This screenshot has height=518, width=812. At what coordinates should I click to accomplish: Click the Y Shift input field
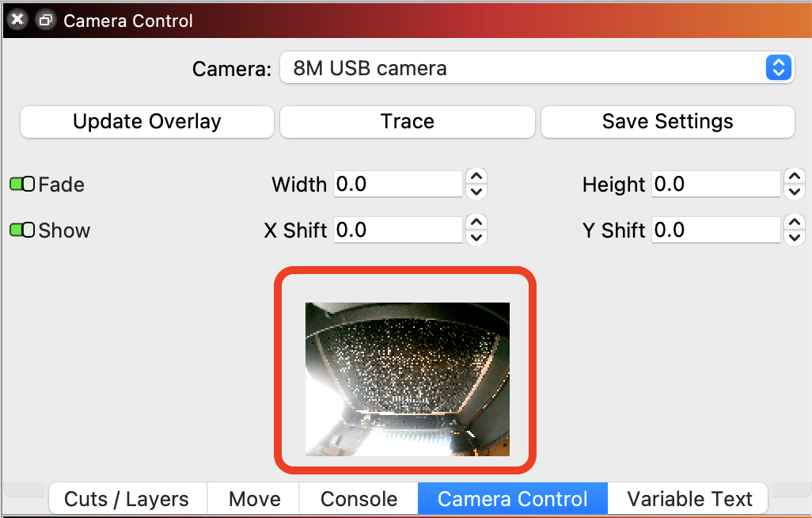coord(715,230)
